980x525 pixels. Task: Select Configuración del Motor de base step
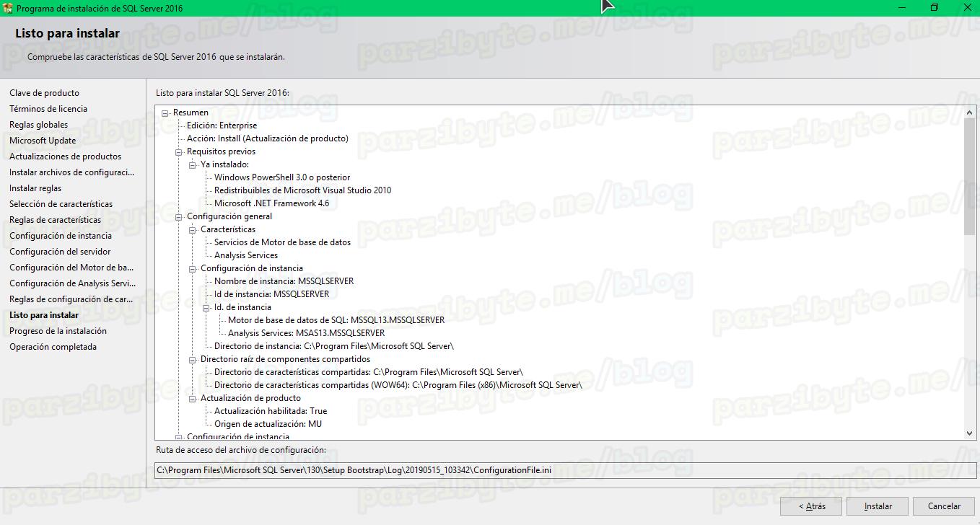[71, 268]
